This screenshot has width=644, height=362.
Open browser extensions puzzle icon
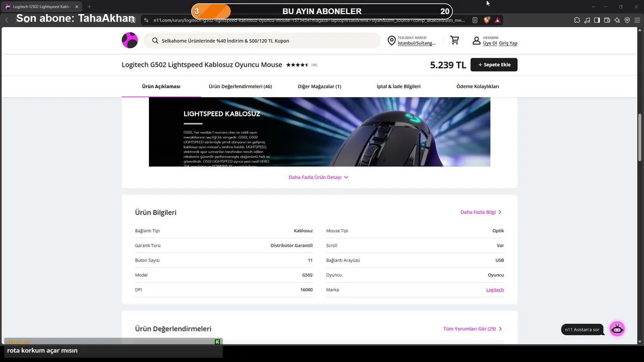click(x=577, y=20)
